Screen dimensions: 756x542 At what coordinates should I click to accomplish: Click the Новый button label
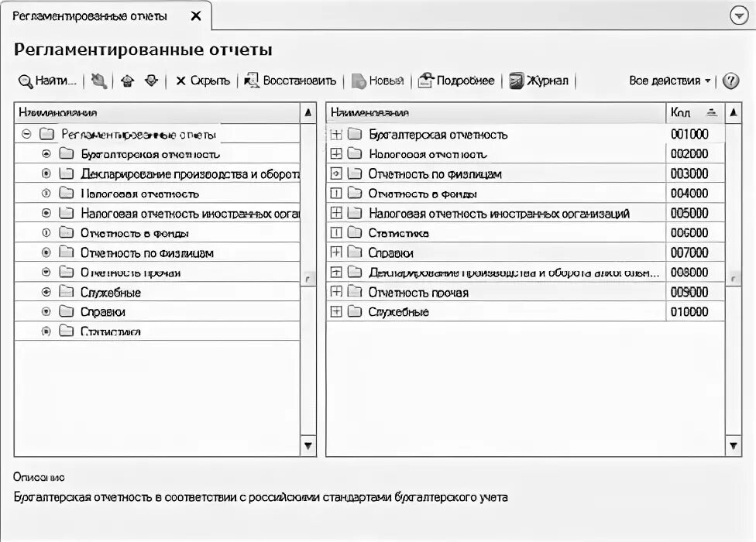[x=387, y=81]
